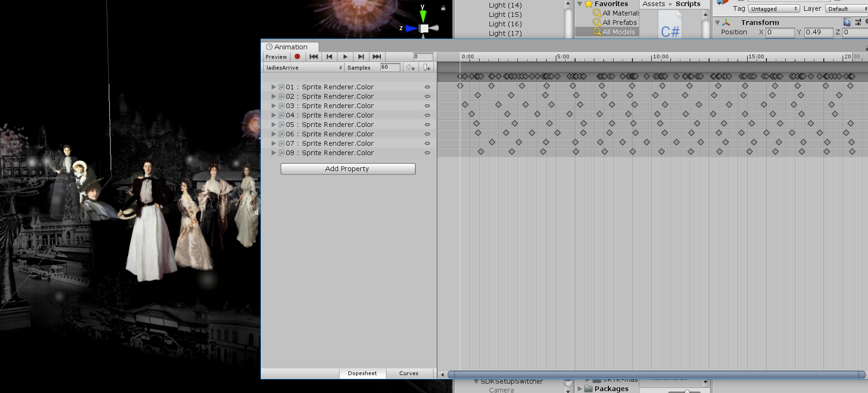Viewport: 868px width, 393px height.
Task: Open key options for 01 property row
Action: point(427,87)
